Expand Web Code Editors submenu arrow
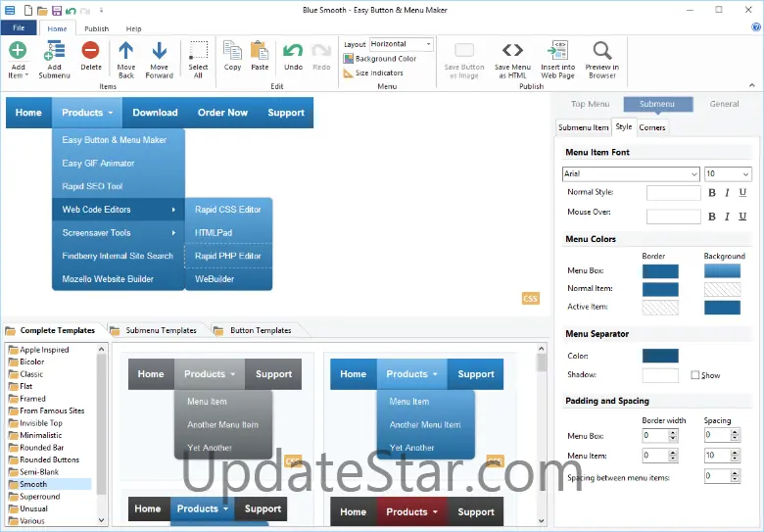764x532 pixels. pos(173,210)
